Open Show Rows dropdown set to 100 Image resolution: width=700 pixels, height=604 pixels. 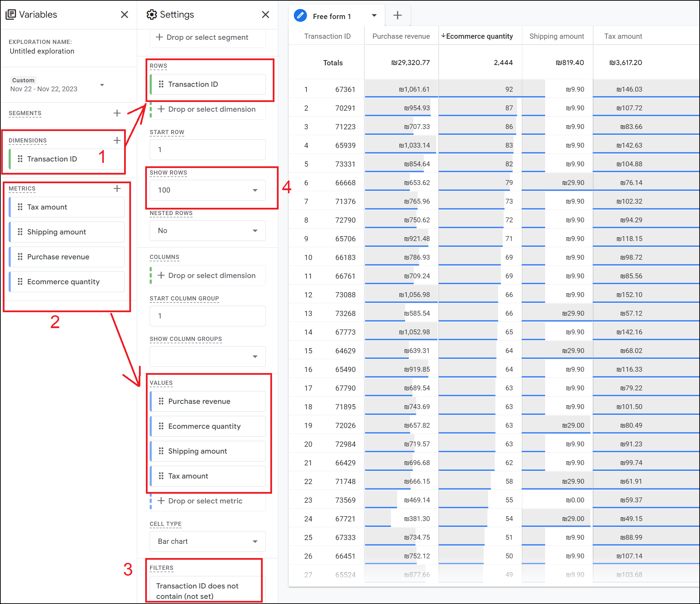tap(208, 190)
